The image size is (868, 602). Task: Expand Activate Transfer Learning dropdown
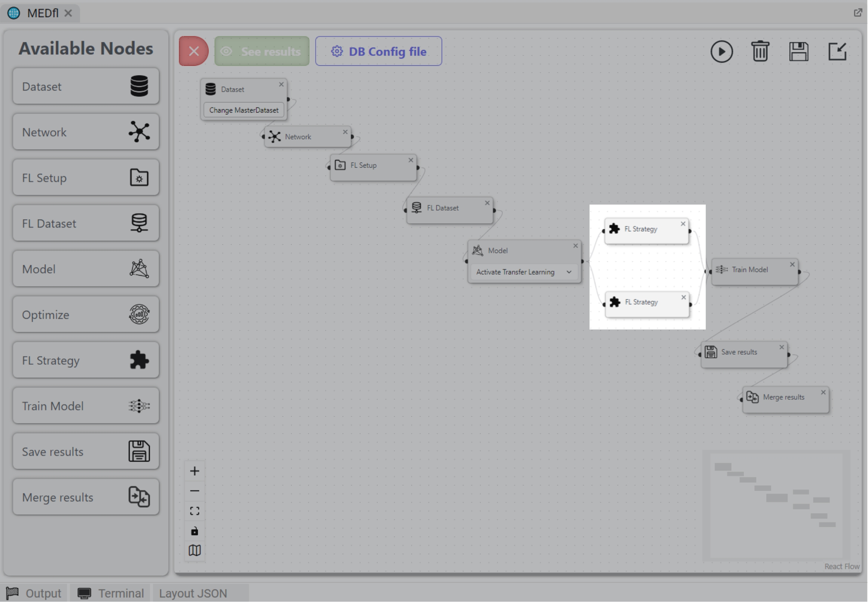click(524, 272)
